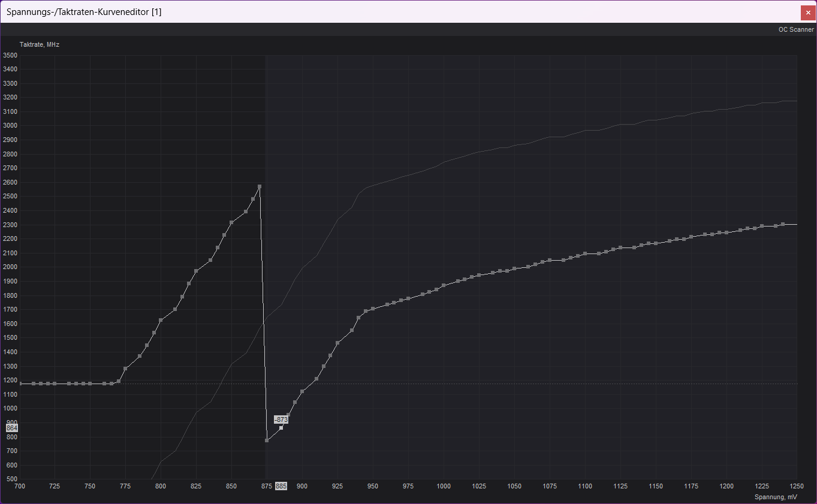
Task: Pick the curve point at 950 mV
Action: click(373, 309)
